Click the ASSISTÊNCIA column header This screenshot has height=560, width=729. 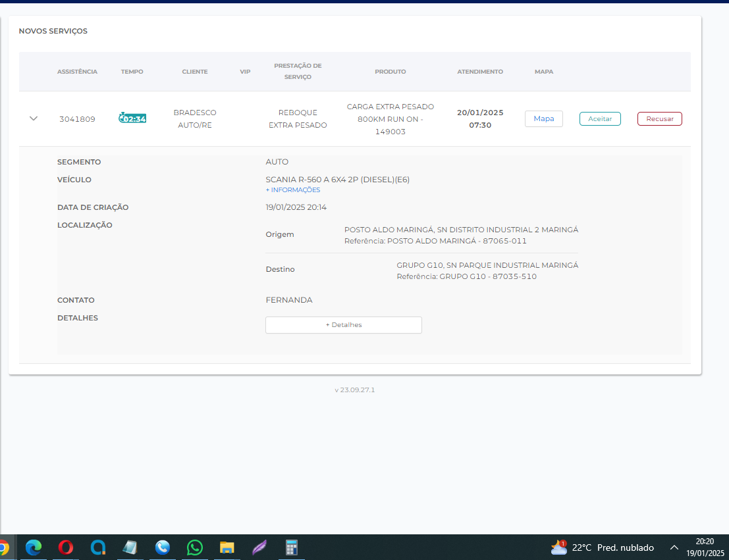(x=77, y=72)
